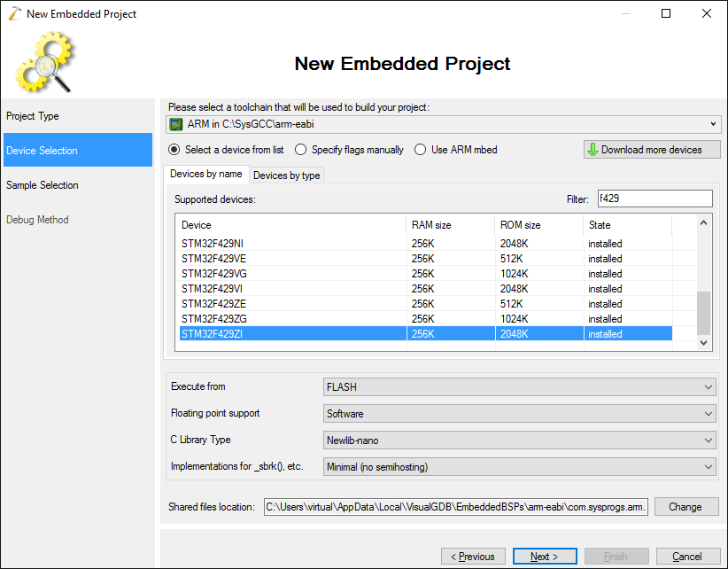
Task: Open the Debug Method step
Action: click(x=78, y=220)
